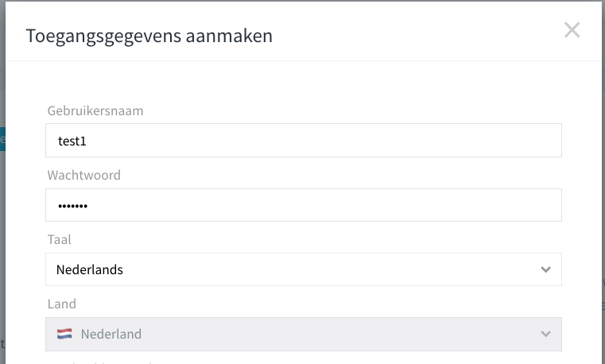Screen dimensions: 605x364
Task: Open the Land dropdown showing Nederland
Action: [x=304, y=335]
